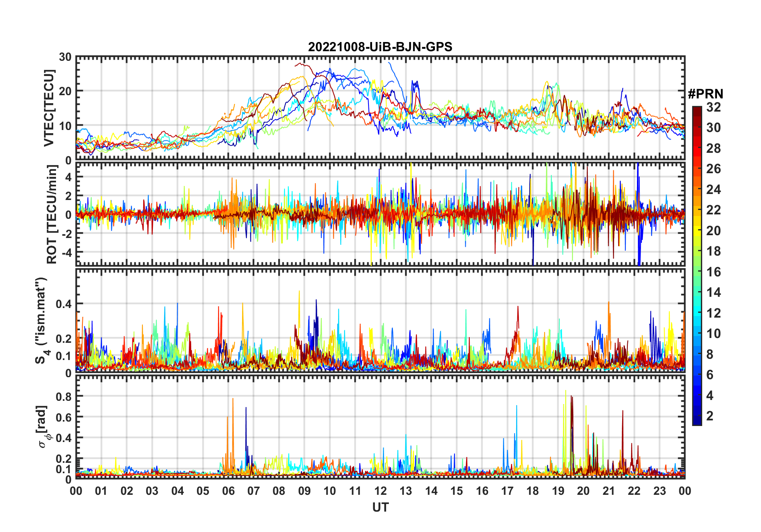
Task: Click colorbar tick label 28
Action: 713,148
